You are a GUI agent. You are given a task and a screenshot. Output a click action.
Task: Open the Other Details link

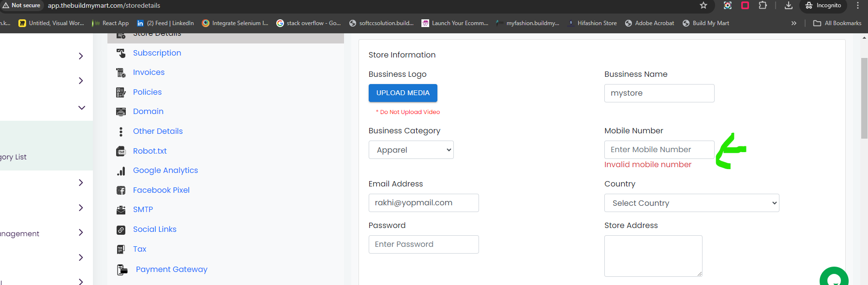click(158, 131)
